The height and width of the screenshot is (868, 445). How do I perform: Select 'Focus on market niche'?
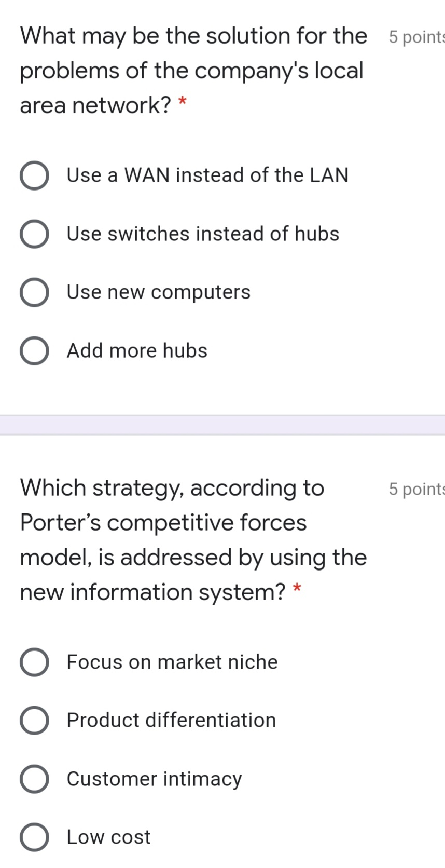pyautogui.click(x=34, y=662)
